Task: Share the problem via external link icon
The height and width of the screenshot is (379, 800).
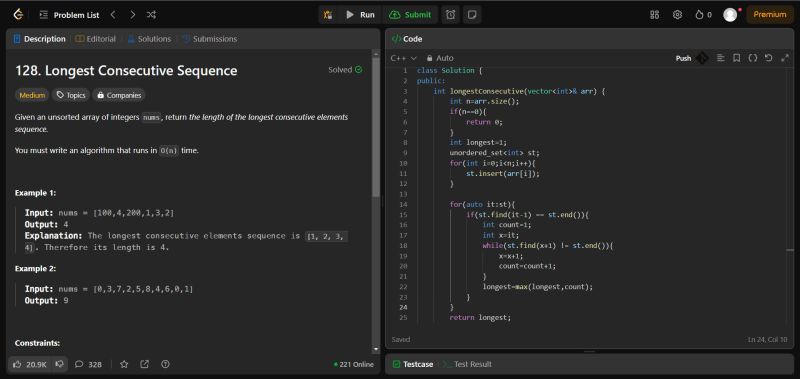Action: pyautogui.click(x=144, y=364)
